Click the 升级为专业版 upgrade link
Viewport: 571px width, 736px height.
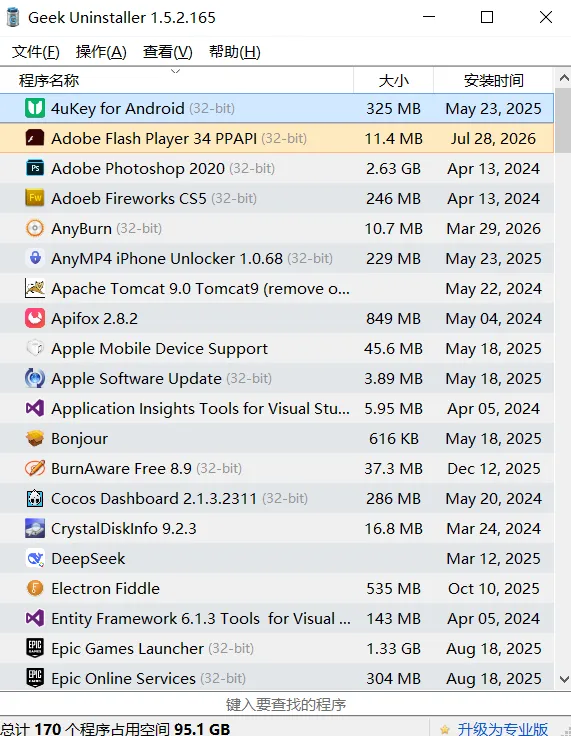tap(502, 729)
